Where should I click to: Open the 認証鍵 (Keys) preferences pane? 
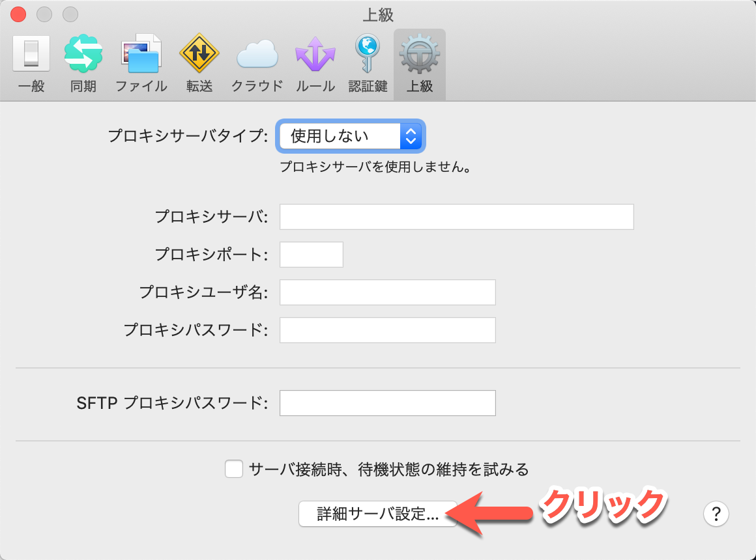pyautogui.click(x=368, y=64)
